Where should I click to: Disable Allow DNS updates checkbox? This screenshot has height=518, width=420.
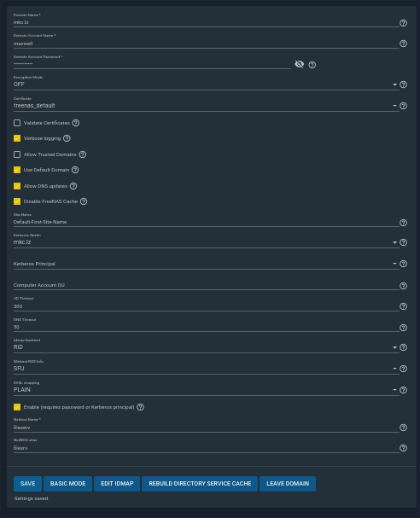coord(17,186)
